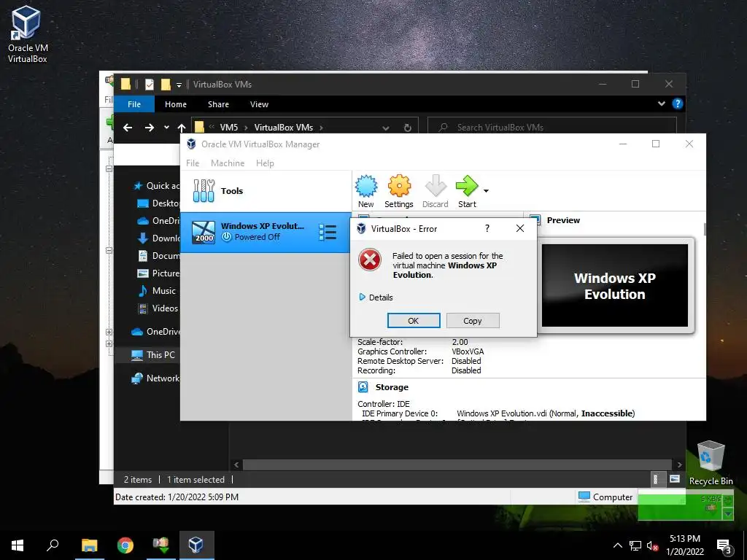The image size is (747, 560).
Task: Open Windows Start menu
Action: (18, 545)
